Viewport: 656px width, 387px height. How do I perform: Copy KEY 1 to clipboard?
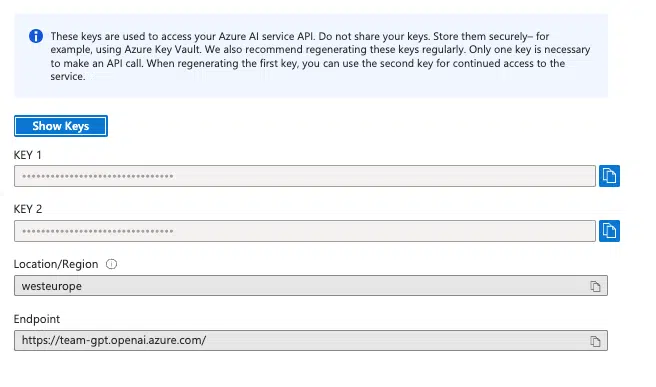pyautogui.click(x=609, y=176)
